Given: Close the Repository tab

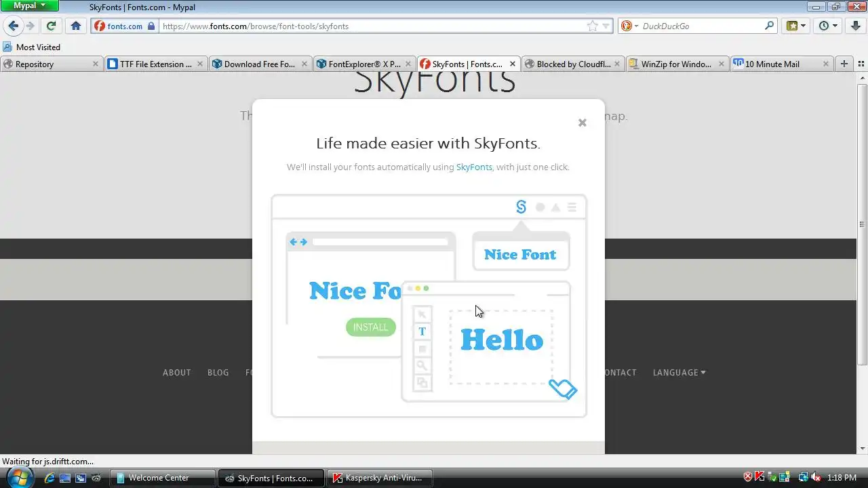Looking at the screenshot, I should (x=96, y=64).
